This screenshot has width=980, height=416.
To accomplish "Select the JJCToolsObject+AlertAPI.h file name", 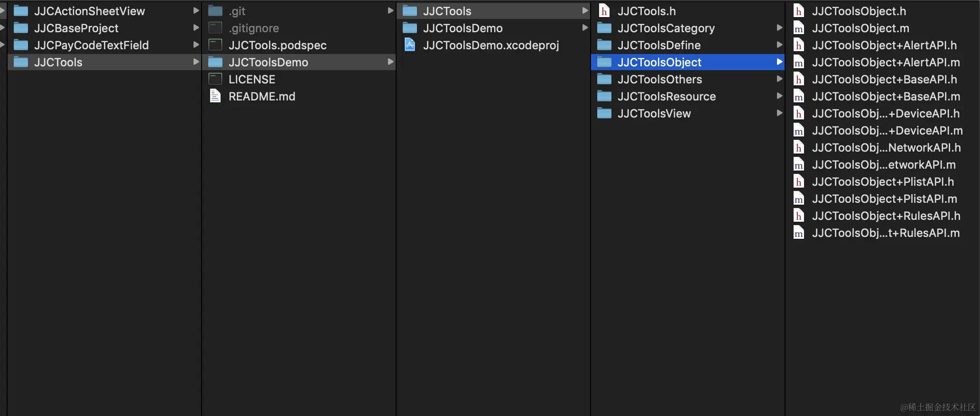I will pyautogui.click(x=884, y=45).
